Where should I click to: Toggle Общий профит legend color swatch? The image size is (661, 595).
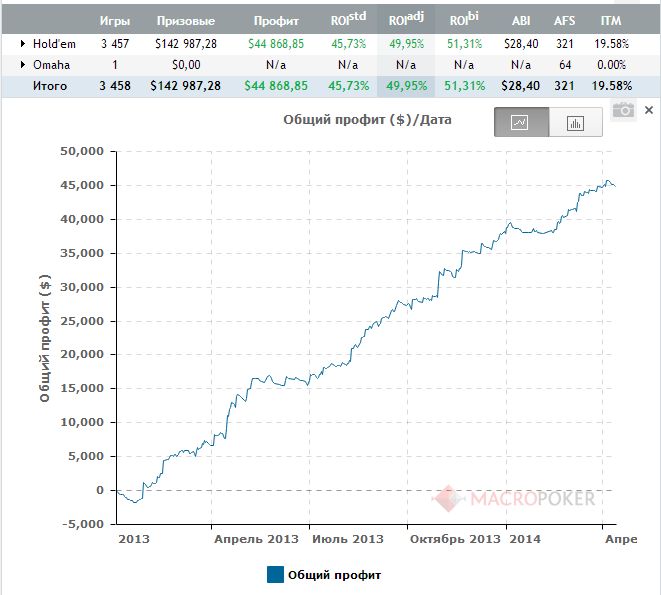click(x=275, y=575)
